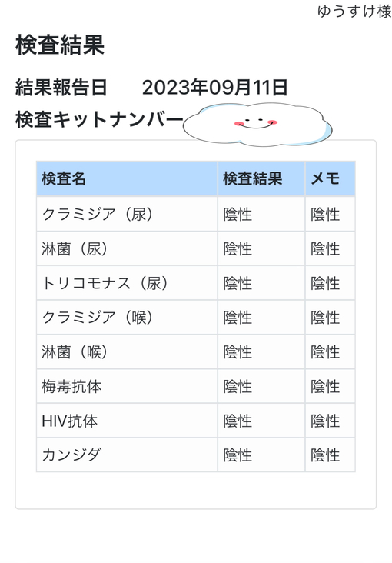Select the 淋菌（尿） test name
The image size is (392, 563).
(75, 248)
